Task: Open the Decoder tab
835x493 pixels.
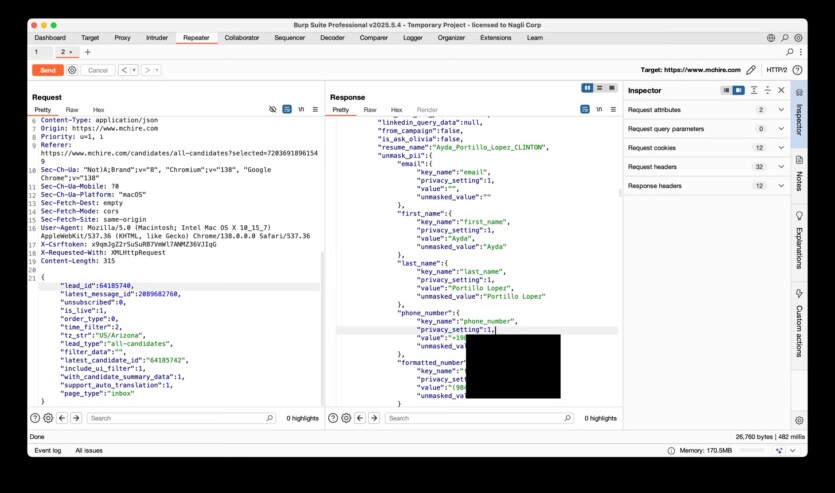Action: pyautogui.click(x=332, y=38)
